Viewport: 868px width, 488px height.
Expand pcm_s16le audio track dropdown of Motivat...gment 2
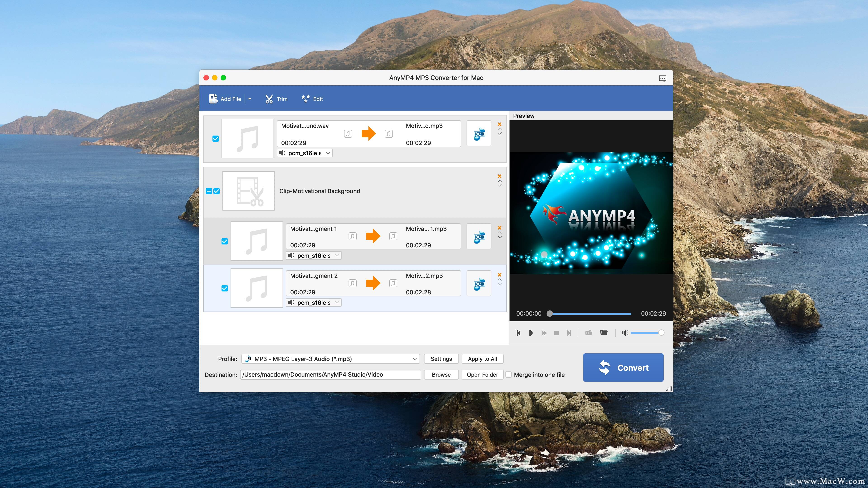point(314,303)
